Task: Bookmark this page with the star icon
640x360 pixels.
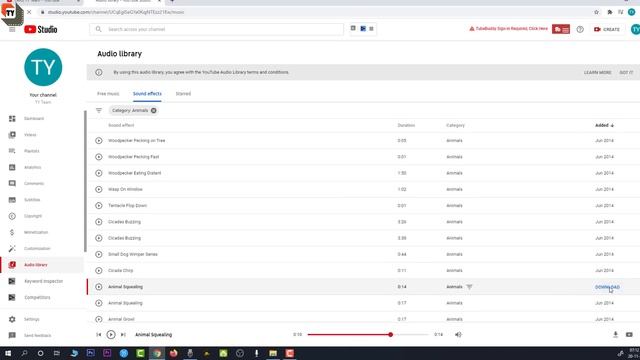Action: pyautogui.click(x=596, y=12)
